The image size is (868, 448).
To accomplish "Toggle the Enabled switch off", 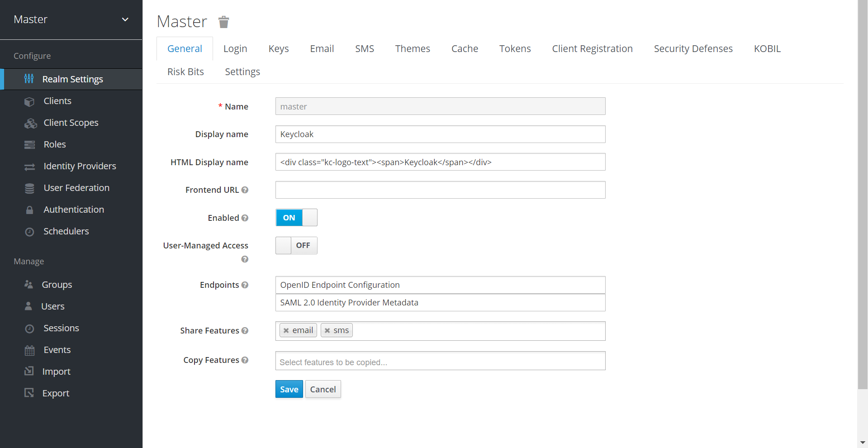I will pyautogui.click(x=296, y=218).
